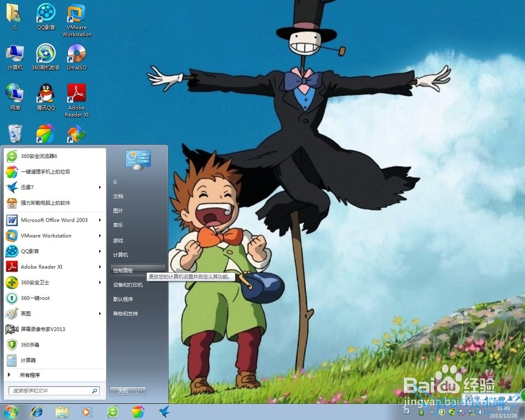Launch Internet Explorer from taskbar
The width and height of the screenshot is (525, 420).
pyautogui.click(x=37, y=412)
